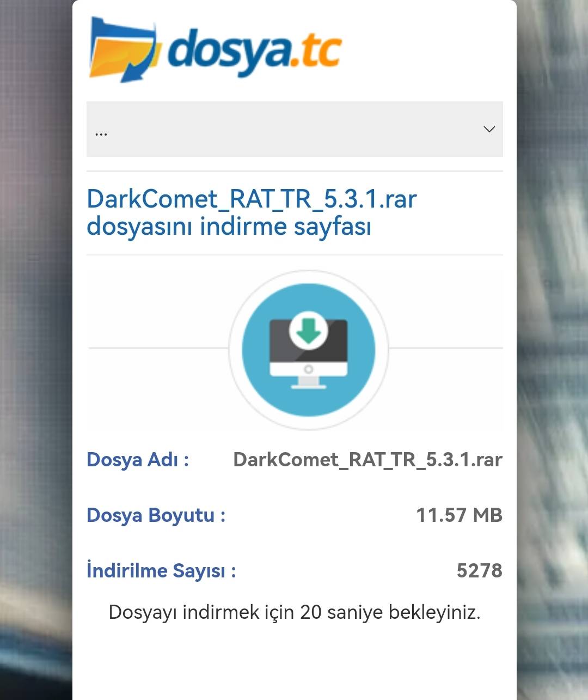Image resolution: width=588 pixels, height=700 pixels.
Task: Click the download computer icon
Action: [309, 350]
